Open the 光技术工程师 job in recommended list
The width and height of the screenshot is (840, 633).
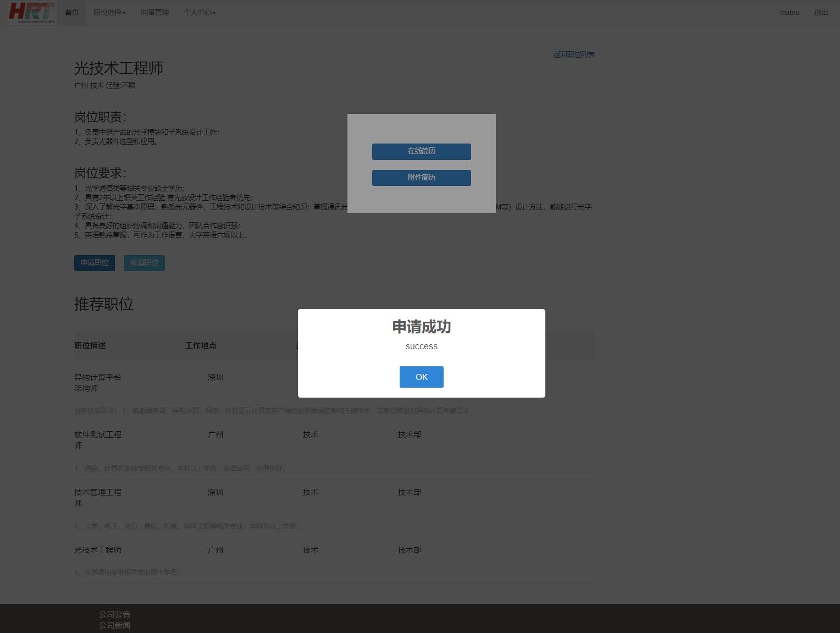tap(97, 549)
